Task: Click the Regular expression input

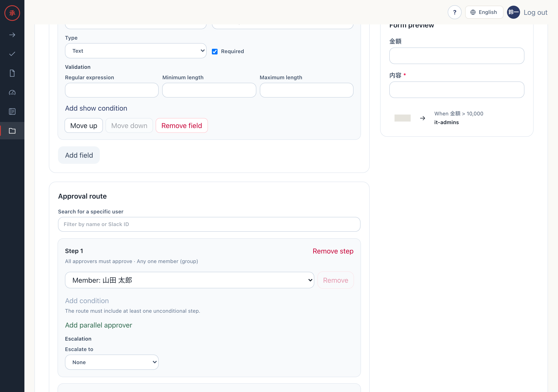Action: click(112, 90)
